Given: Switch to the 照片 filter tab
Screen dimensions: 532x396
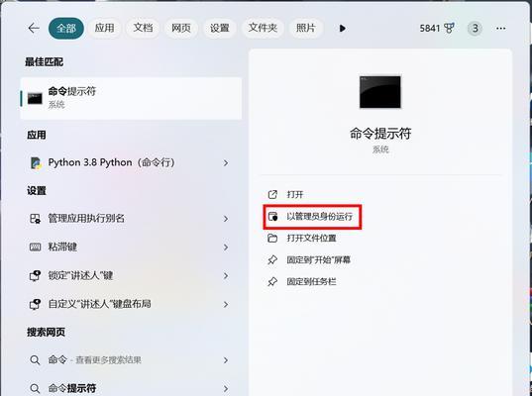Looking at the screenshot, I should tap(306, 28).
